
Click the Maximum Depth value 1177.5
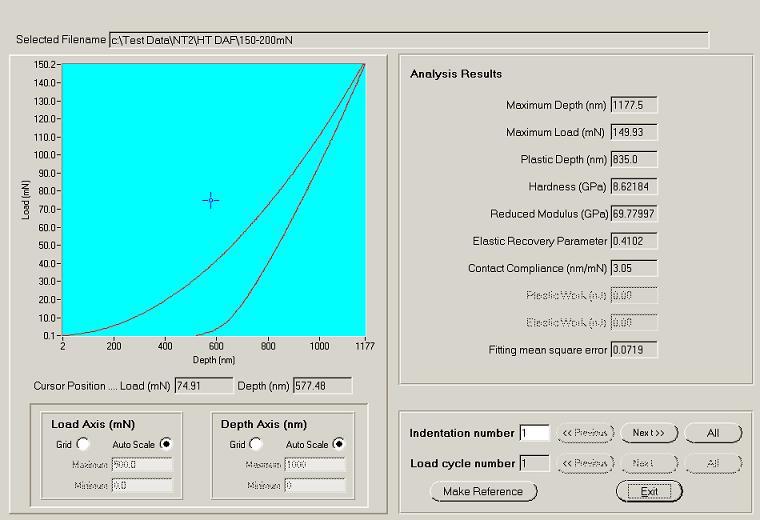pyautogui.click(x=634, y=105)
